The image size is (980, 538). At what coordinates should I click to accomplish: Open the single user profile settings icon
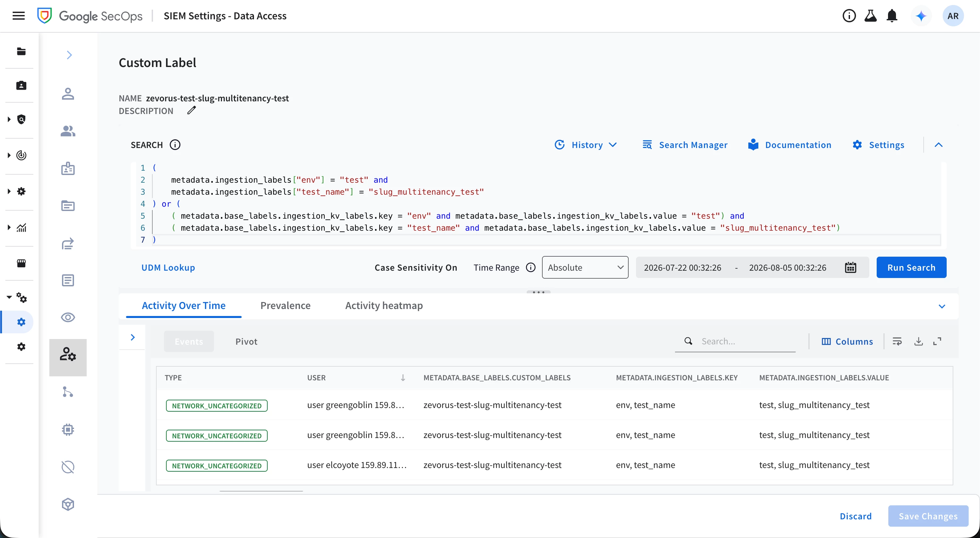pos(68,94)
